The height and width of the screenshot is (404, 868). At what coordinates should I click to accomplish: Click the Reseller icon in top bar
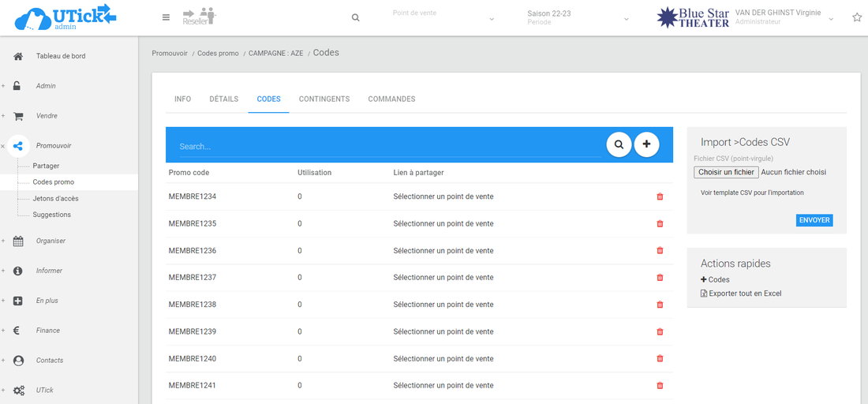point(198,17)
